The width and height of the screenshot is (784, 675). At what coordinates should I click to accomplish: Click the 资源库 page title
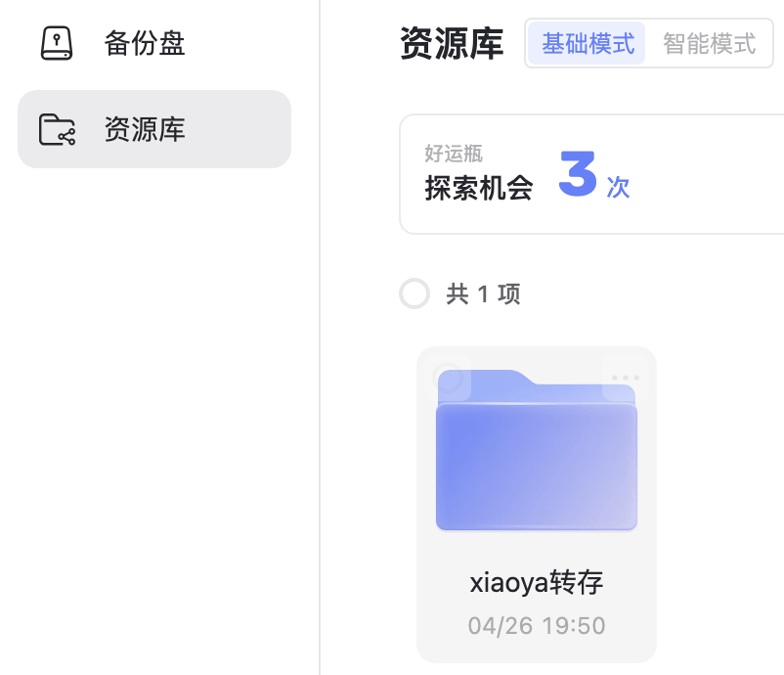click(x=451, y=43)
